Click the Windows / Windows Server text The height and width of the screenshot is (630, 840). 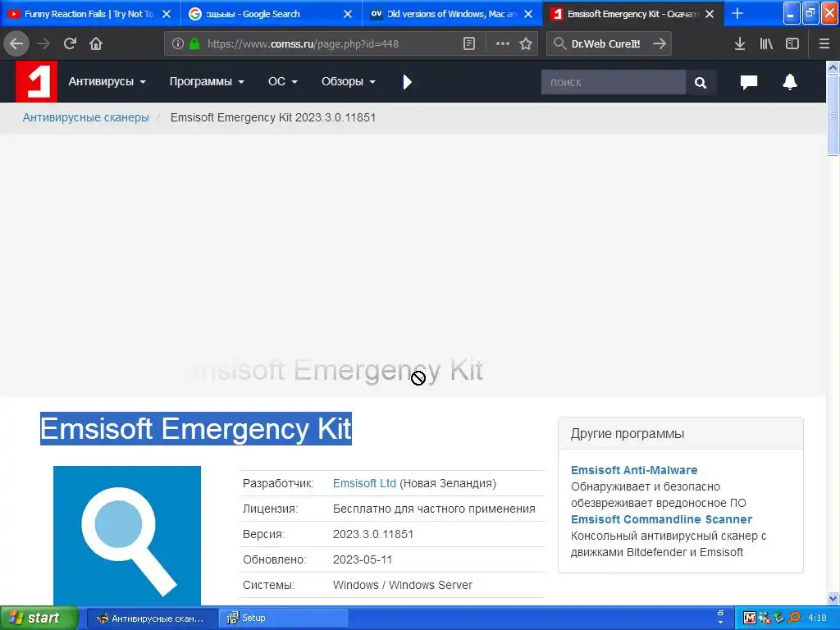403,585
